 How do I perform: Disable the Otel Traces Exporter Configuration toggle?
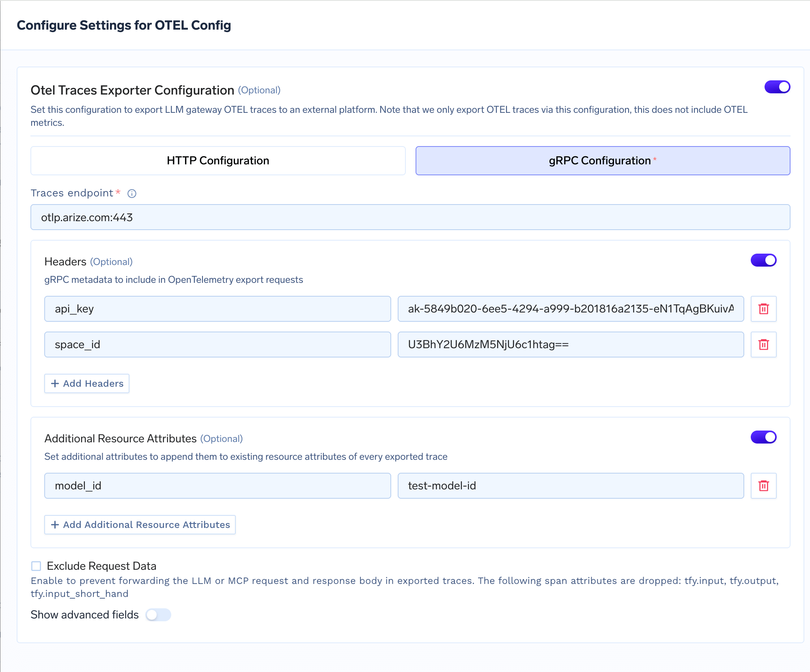pos(778,87)
